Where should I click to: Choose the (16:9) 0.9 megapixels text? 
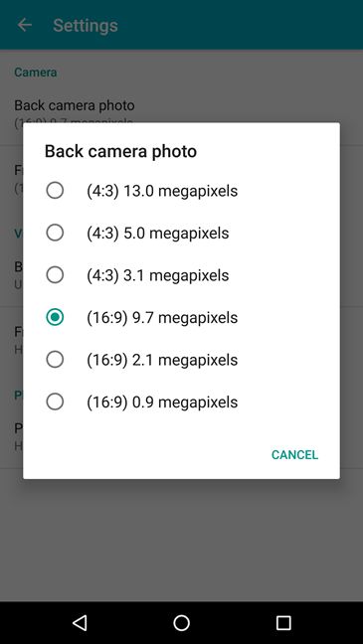(162, 402)
